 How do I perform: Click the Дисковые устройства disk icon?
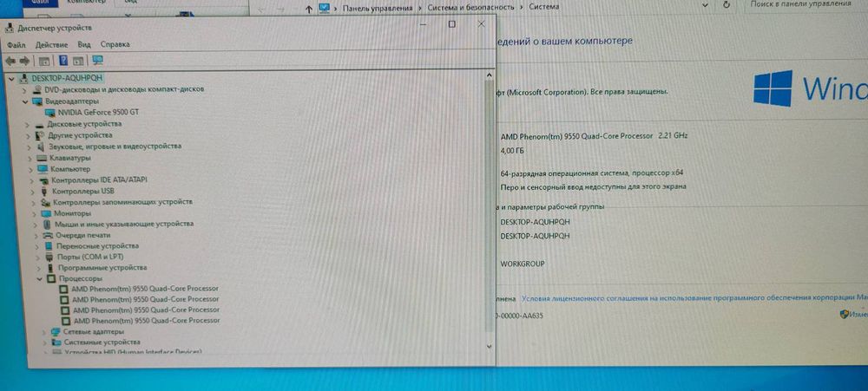[x=39, y=125]
